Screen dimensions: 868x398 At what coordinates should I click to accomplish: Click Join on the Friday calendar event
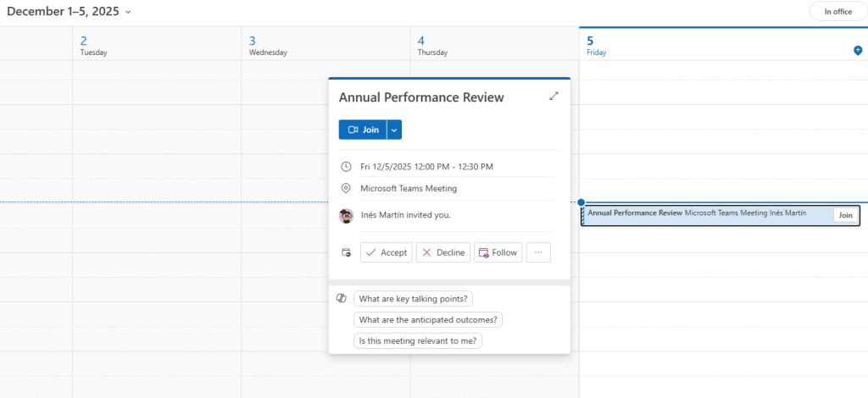point(844,215)
